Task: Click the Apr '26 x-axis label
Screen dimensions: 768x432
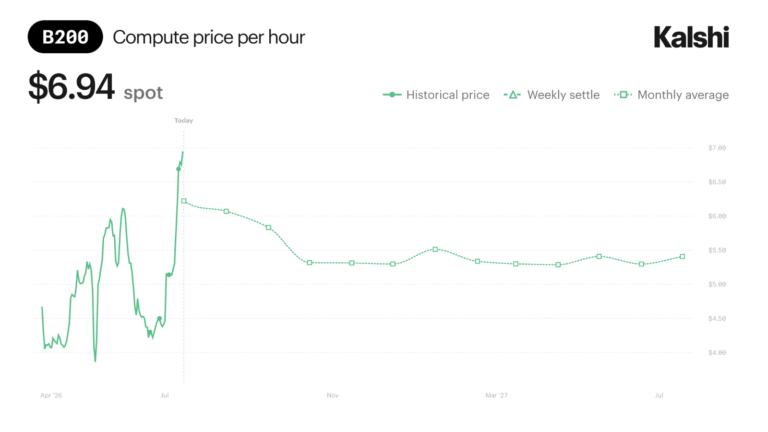Action: [x=51, y=395]
